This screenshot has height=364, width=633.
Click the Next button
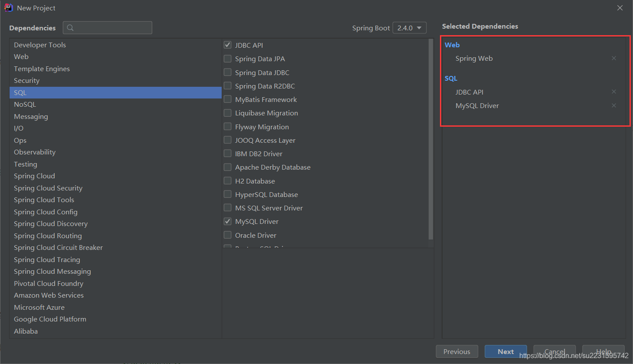point(505,351)
